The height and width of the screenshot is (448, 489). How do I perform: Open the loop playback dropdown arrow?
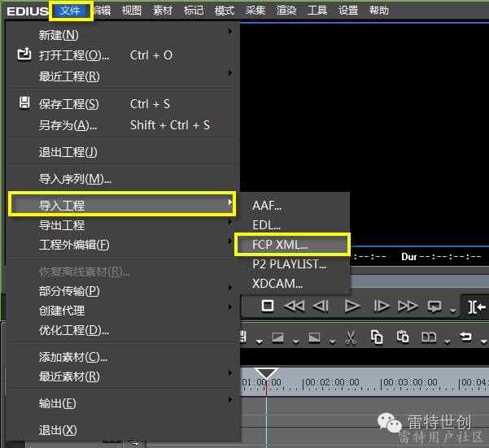(x=452, y=311)
